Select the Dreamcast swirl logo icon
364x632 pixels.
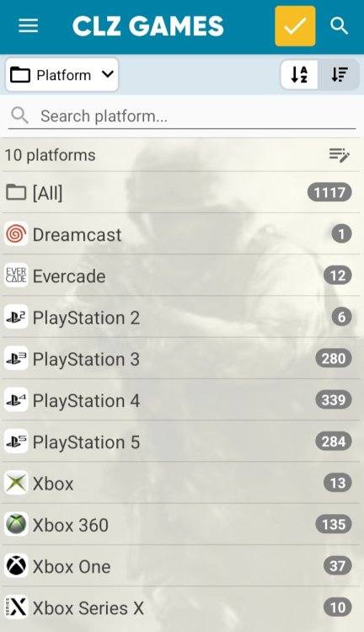pos(16,233)
